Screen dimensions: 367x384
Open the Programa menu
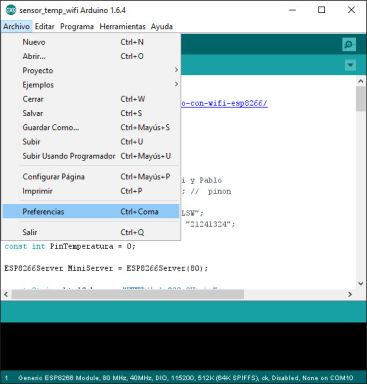pyautogui.click(x=77, y=26)
